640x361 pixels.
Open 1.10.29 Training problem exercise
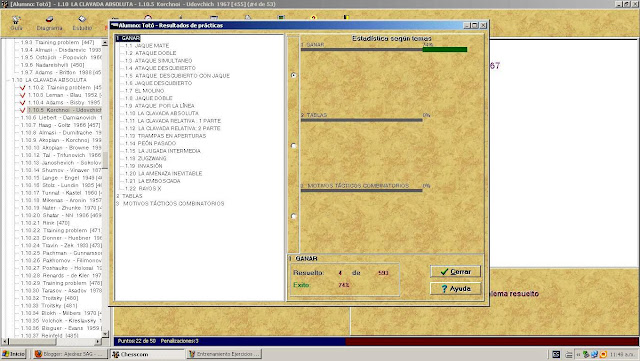point(61,283)
